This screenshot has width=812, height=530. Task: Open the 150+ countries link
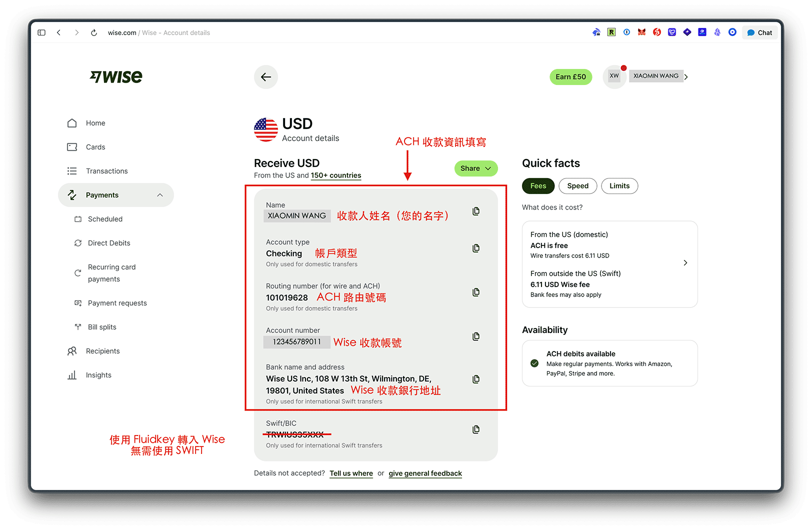(335, 175)
